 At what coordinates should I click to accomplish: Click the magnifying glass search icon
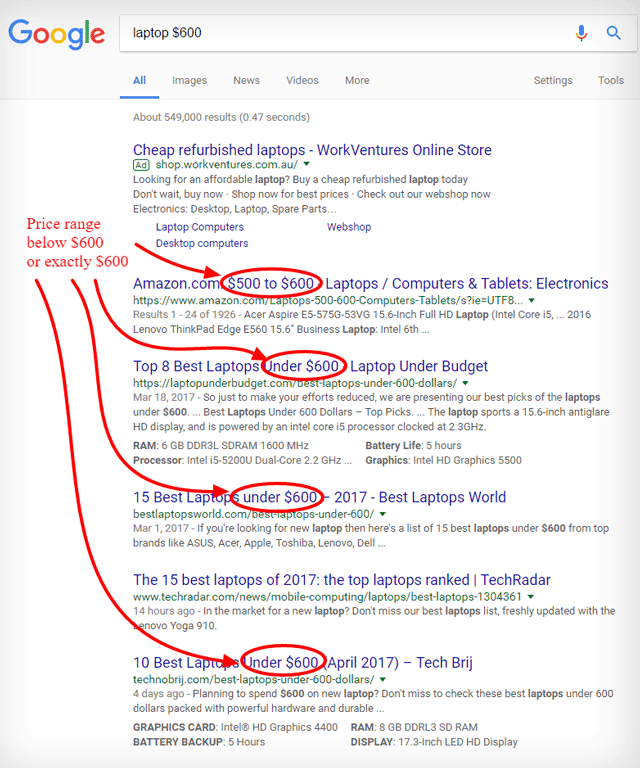[614, 33]
